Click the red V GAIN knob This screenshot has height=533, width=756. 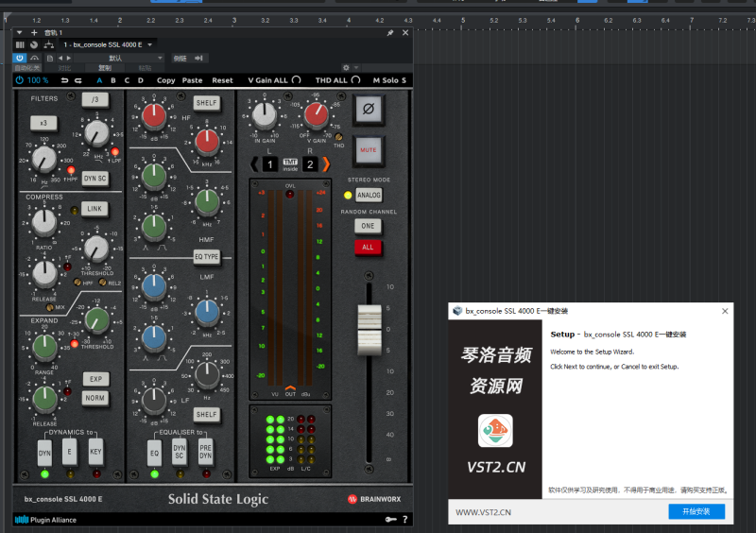pyautogui.click(x=317, y=115)
